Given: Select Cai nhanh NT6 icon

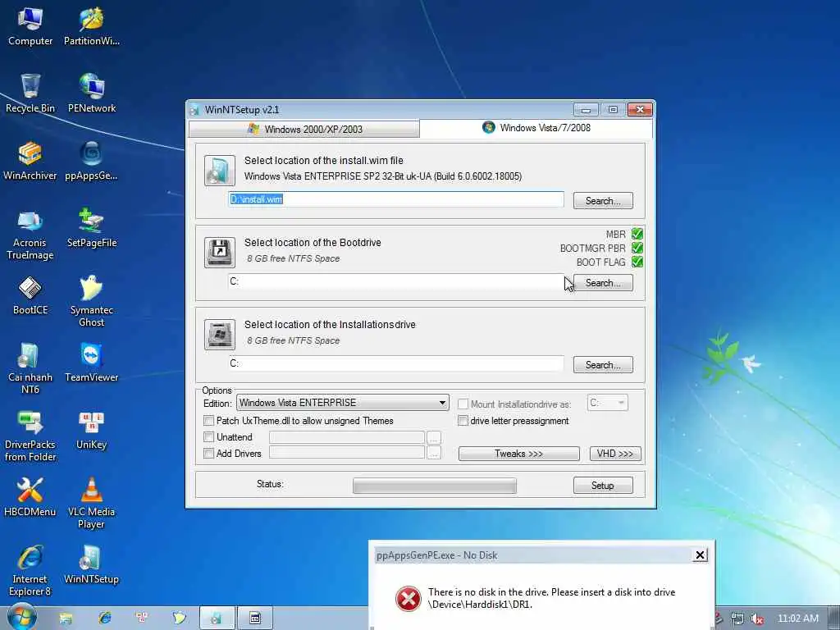Looking at the screenshot, I should coord(30,368).
